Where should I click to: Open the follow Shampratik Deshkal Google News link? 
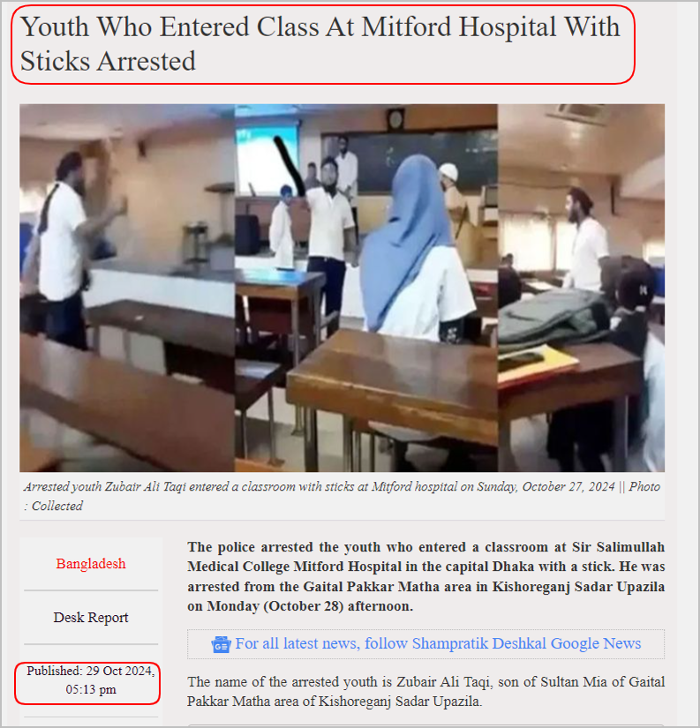point(438,643)
